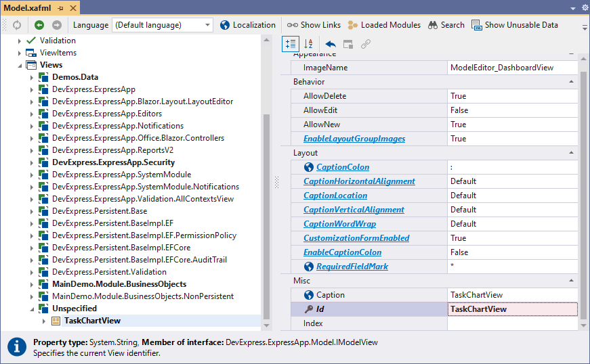Image resolution: width=590 pixels, height=364 pixels.
Task: Toggle Show Links in the toolbar
Action: point(314,25)
